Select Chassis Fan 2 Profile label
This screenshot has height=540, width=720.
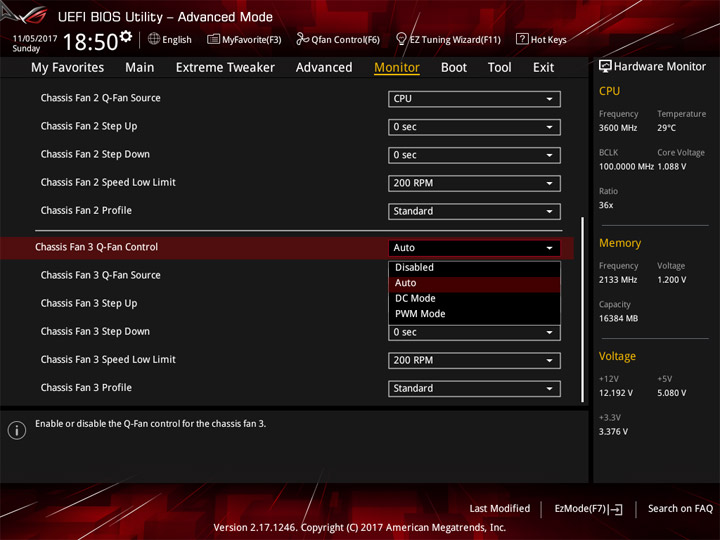click(86, 210)
